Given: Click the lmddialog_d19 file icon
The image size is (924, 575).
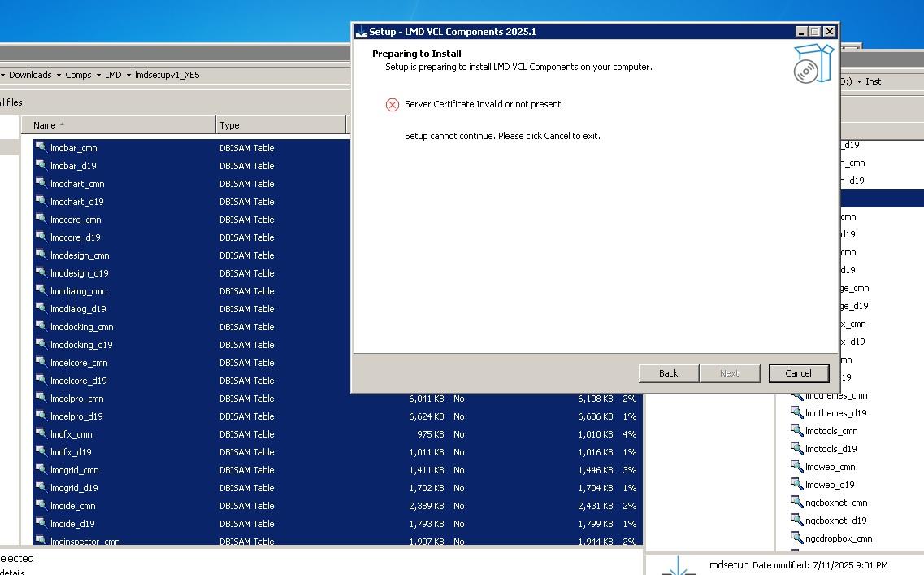Looking at the screenshot, I should [41, 308].
